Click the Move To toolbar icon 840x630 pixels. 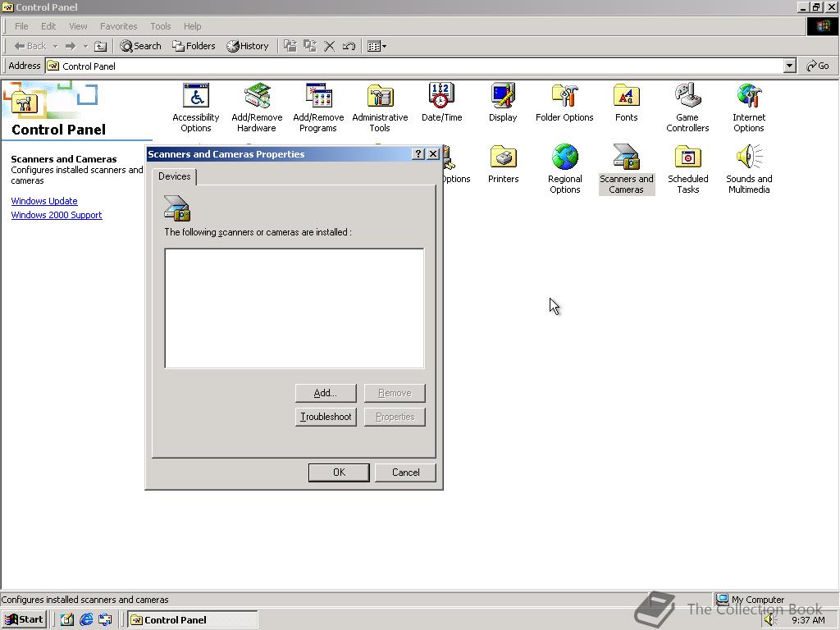[x=290, y=46]
